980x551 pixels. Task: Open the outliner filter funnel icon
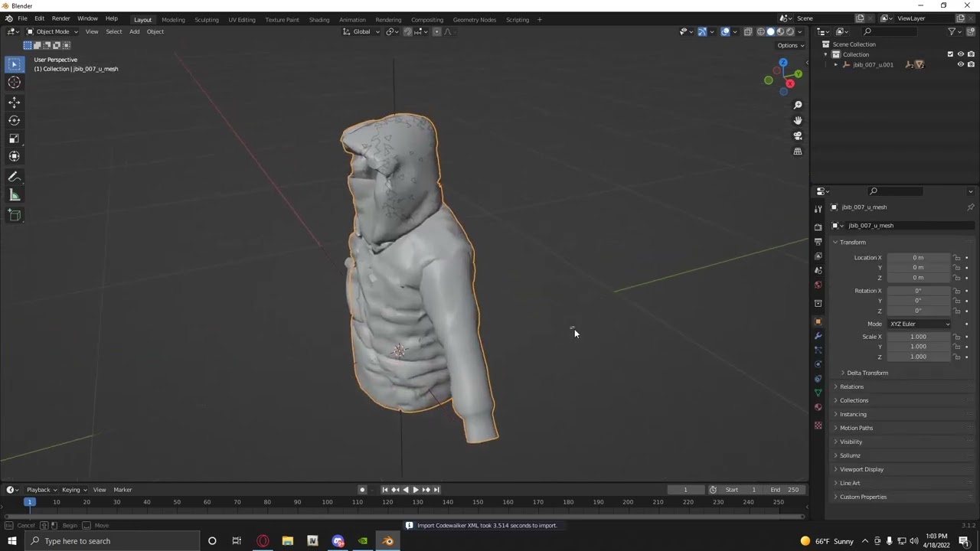952,31
